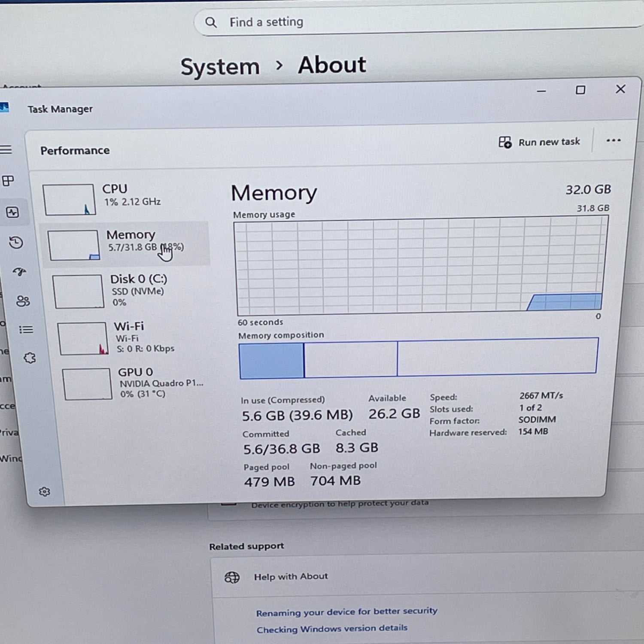Click the Run new task button
Screen dimensions: 644x644
539,142
